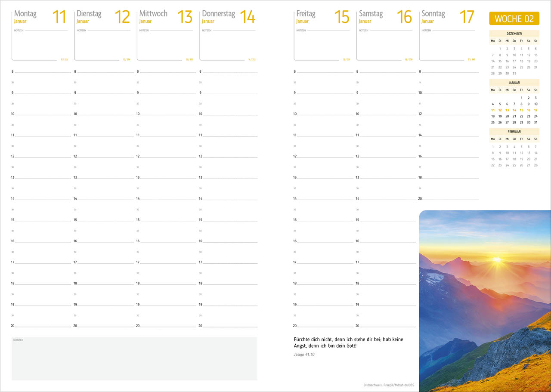Select the Mittwoch 12 o'clock line
Screen dimensions: 551x392
(x=167, y=156)
